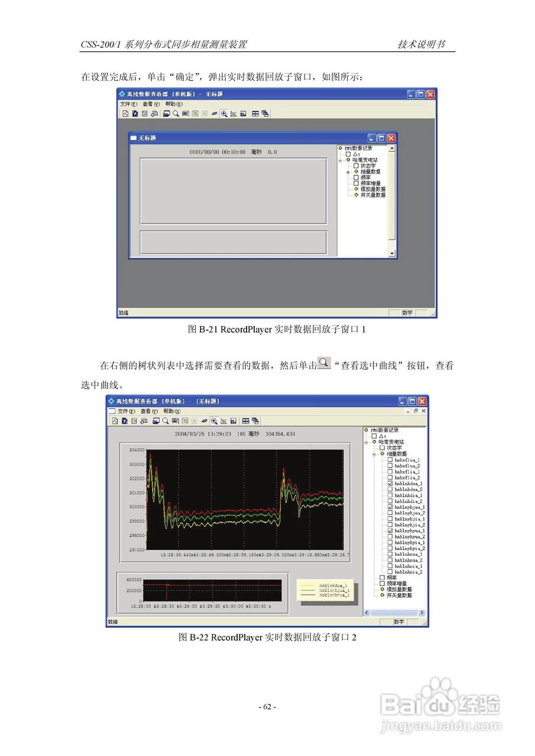This screenshot has height=756, width=535.
Task: Uncheck the hnblnhdua_1 checkbox
Action: 390,483
